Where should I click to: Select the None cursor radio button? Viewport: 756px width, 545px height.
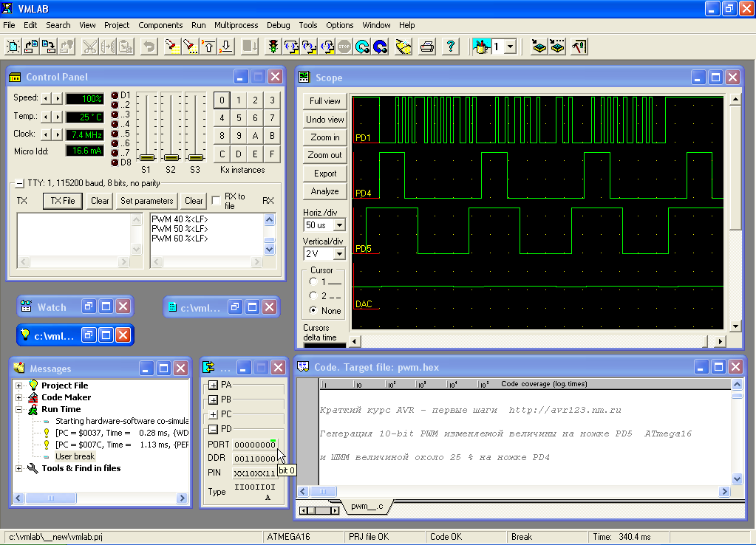(314, 311)
